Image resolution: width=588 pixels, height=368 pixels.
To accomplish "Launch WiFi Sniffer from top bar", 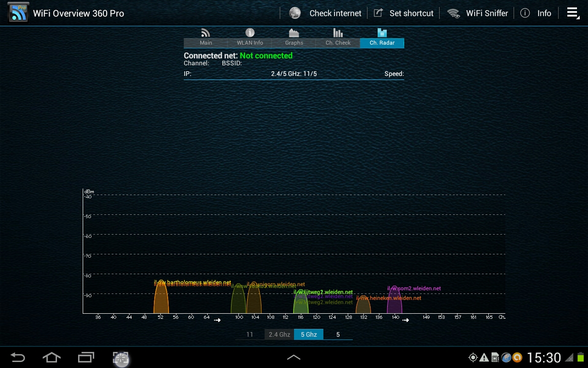I will [x=477, y=13].
